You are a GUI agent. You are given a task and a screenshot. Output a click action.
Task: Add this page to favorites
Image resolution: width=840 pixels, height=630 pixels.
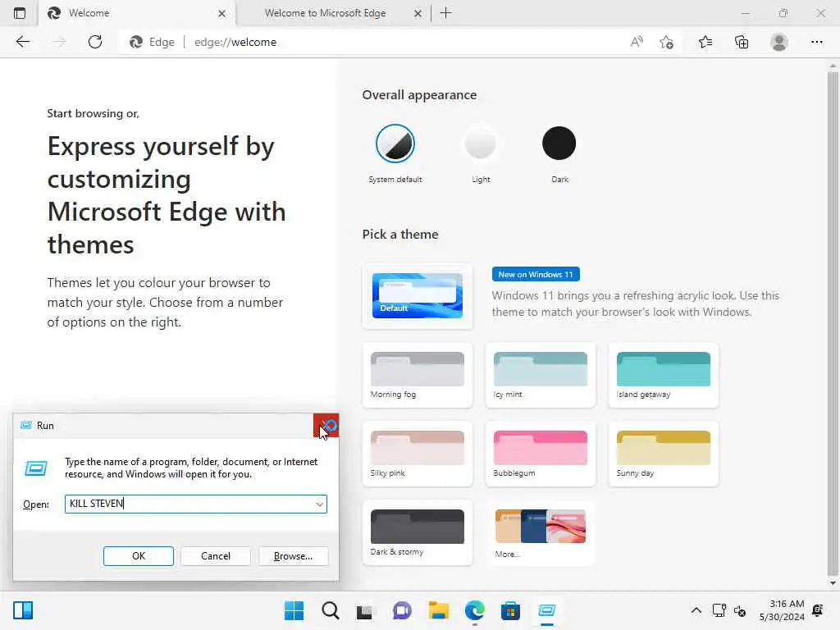(x=666, y=42)
